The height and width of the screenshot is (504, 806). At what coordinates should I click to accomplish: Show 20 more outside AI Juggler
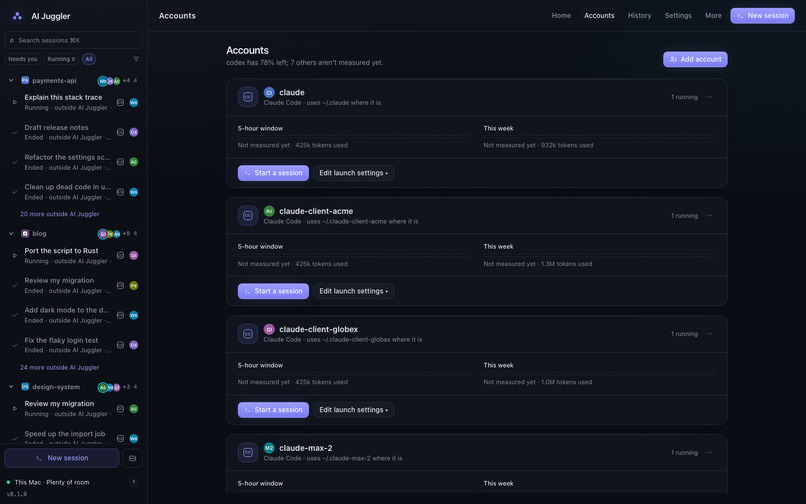click(60, 214)
